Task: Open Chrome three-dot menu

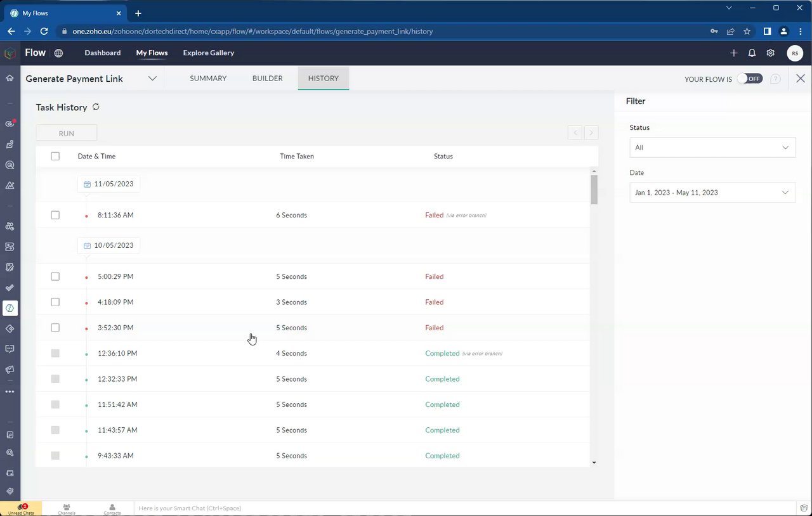Action: coord(801,31)
